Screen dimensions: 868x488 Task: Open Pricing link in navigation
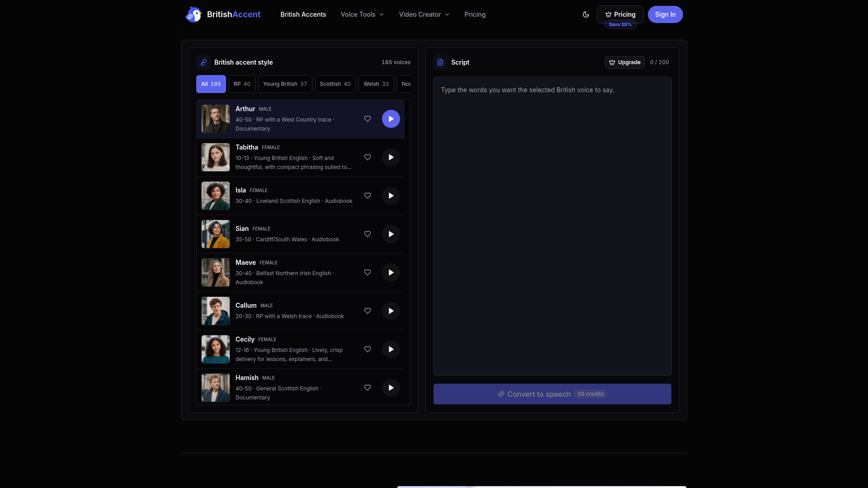(x=475, y=14)
